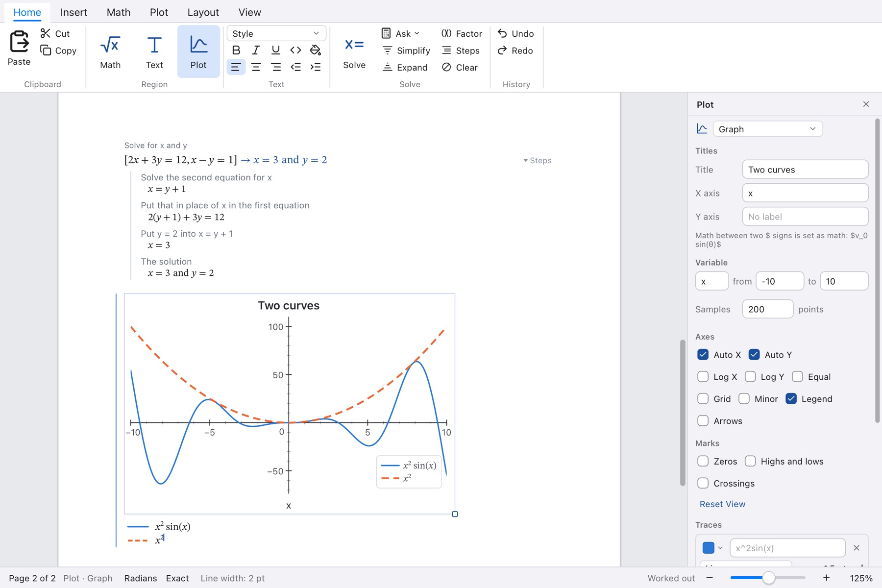Center align text
The width and height of the screenshot is (882, 588).
256,67
